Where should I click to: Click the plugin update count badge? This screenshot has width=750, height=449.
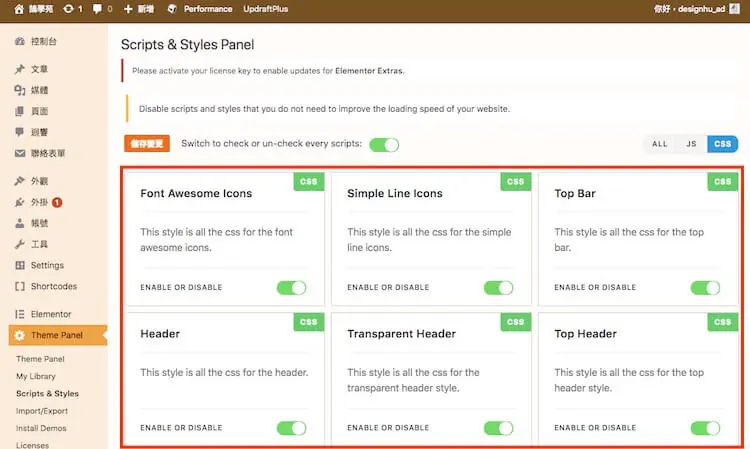click(57, 202)
